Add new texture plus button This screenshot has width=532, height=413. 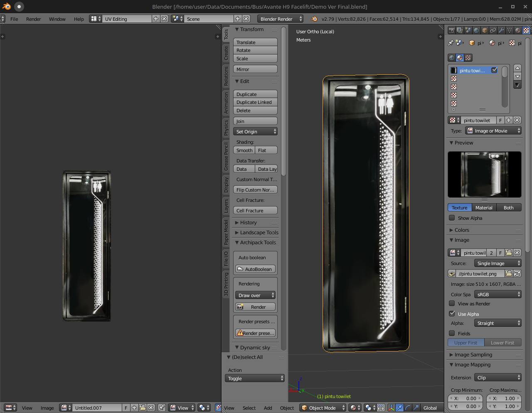(x=509, y=120)
